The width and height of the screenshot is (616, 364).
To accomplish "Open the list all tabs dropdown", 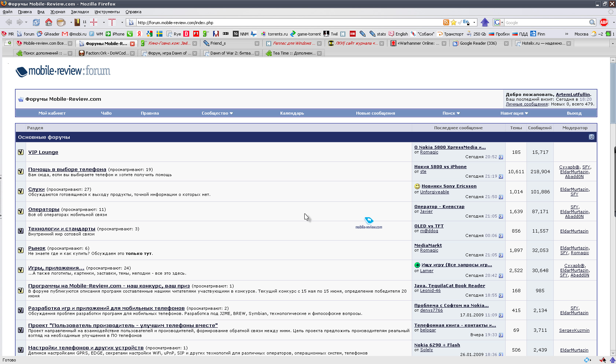I will pyautogui.click(x=612, y=43).
